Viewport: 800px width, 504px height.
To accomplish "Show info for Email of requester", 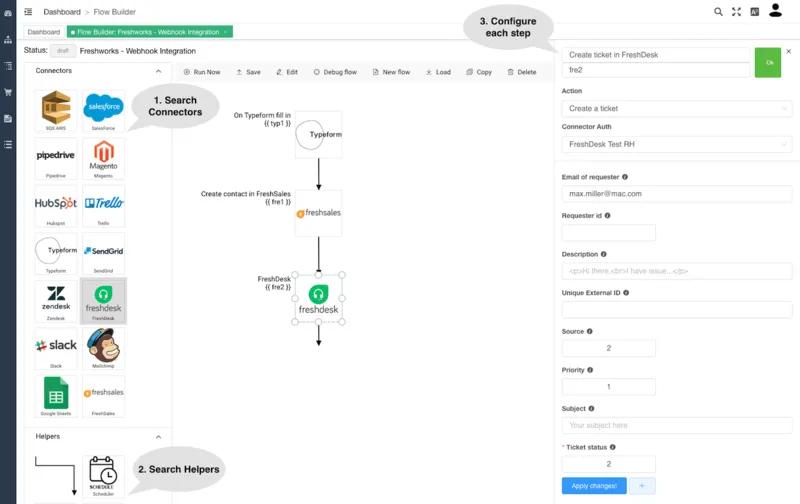I will click(x=625, y=177).
